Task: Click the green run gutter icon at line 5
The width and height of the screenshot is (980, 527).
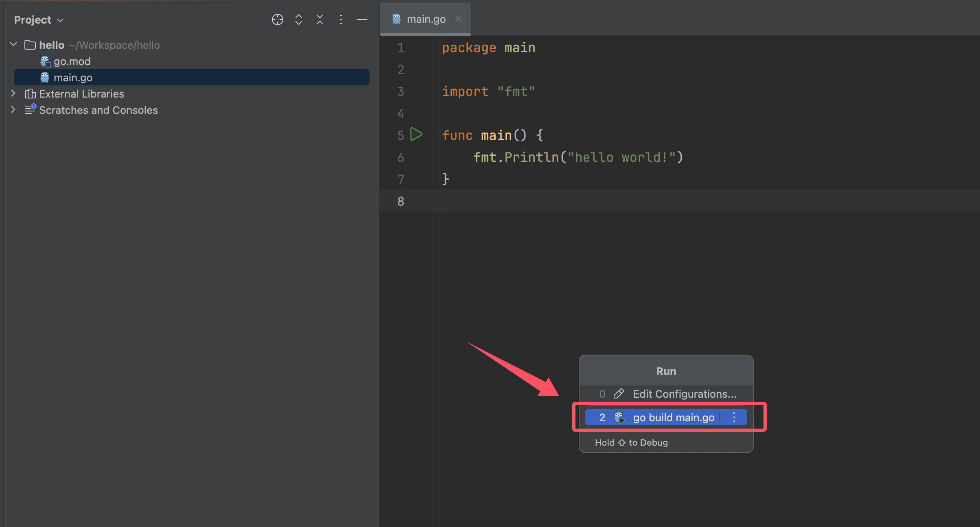Action: point(416,134)
